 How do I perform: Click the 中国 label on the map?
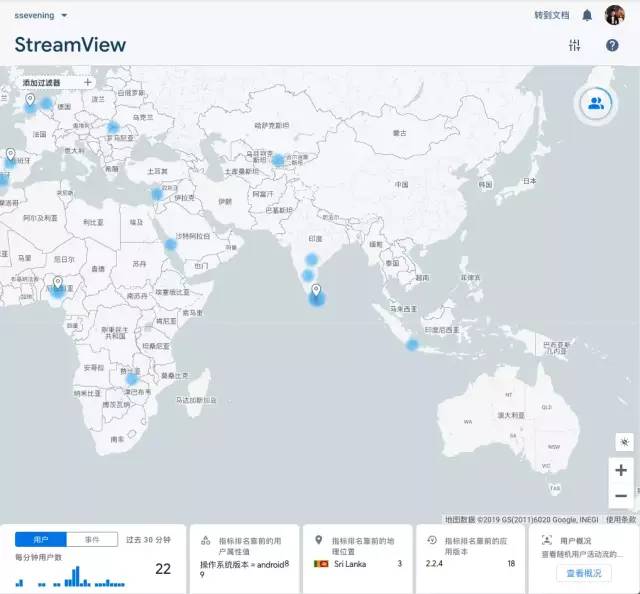[402, 185]
